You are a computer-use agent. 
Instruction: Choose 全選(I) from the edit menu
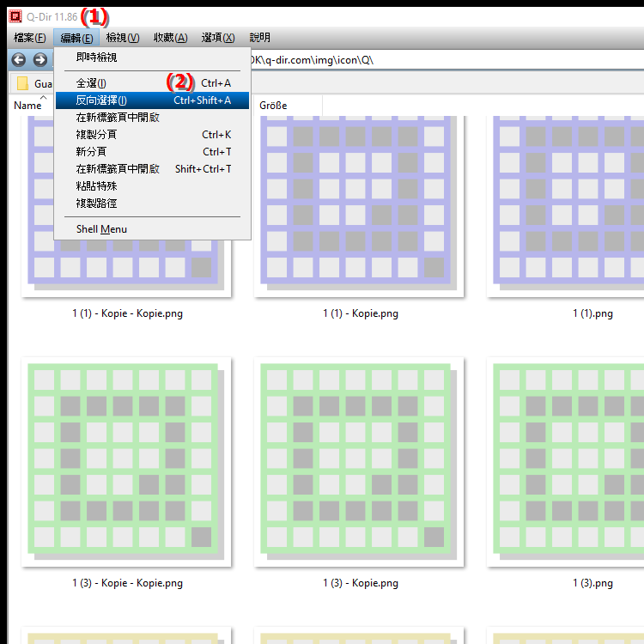152,83
